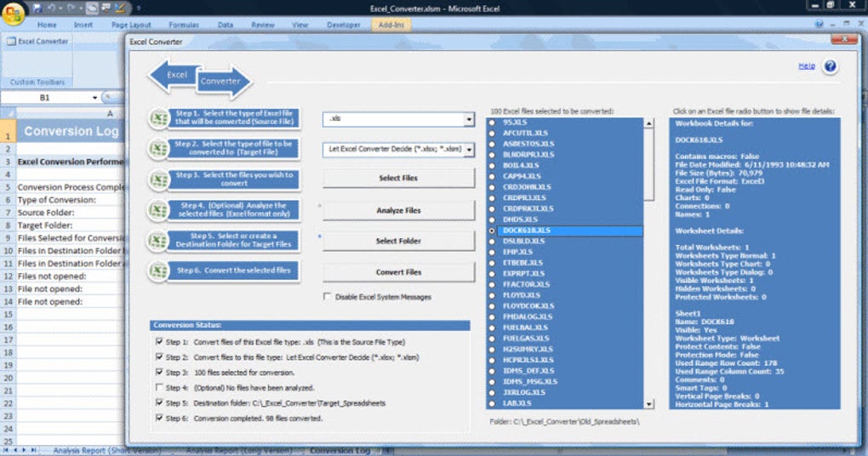Open the Office Button menu
868x456 pixels.
pos(14,14)
